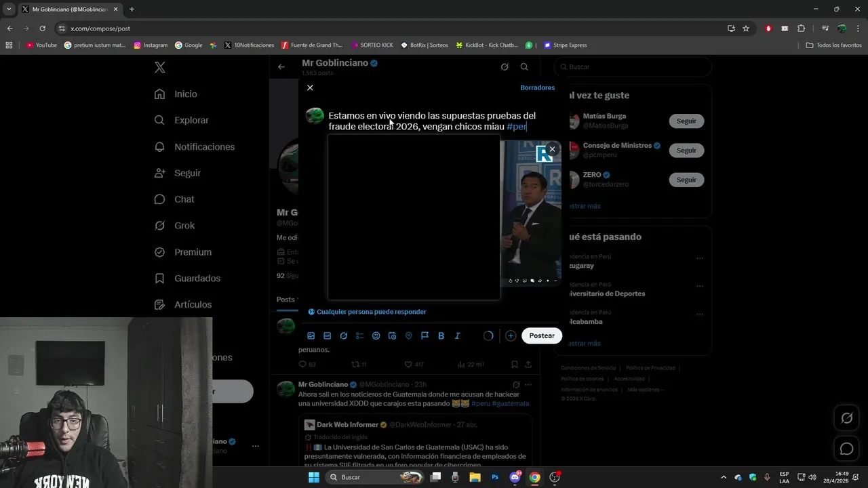
Task: Reply to the post with 63 replies
Action: point(307,364)
